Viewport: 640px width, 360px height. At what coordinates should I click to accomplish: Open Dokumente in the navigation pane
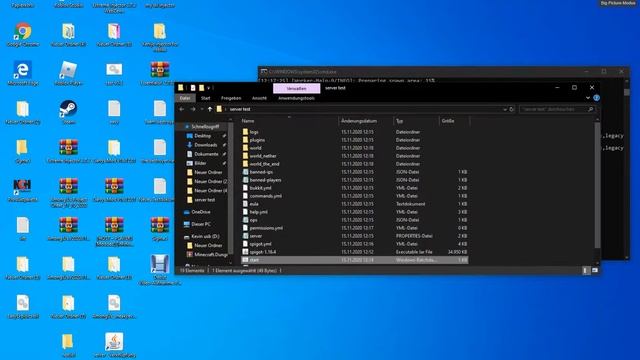(x=206, y=154)
